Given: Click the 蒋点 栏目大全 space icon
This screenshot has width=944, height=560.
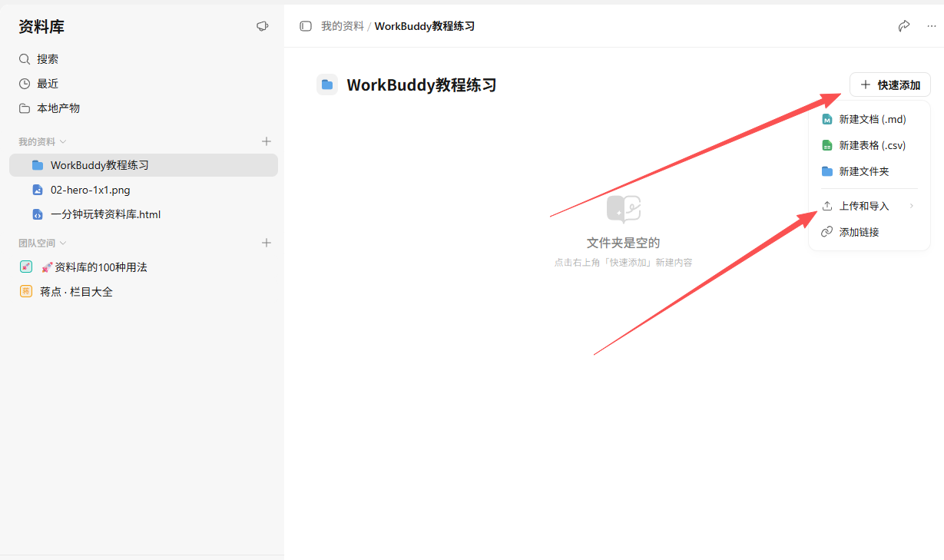Looking at the screenshot, I should click(26, 292).
